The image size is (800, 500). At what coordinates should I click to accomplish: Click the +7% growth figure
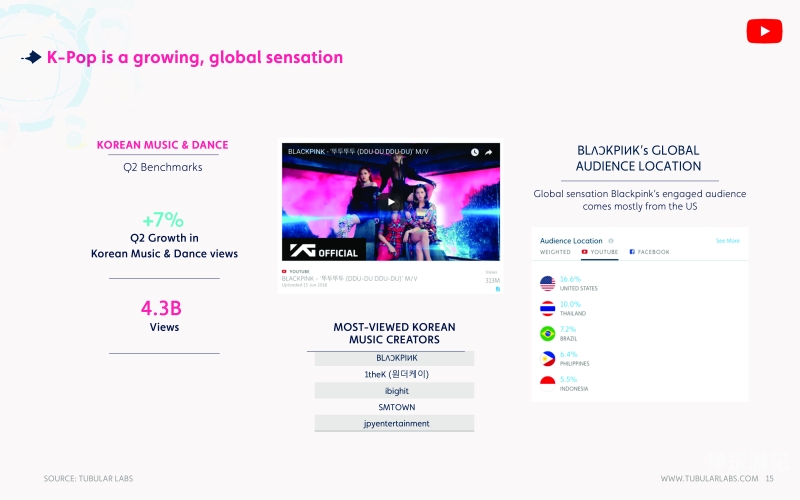(x=163, y=220)
